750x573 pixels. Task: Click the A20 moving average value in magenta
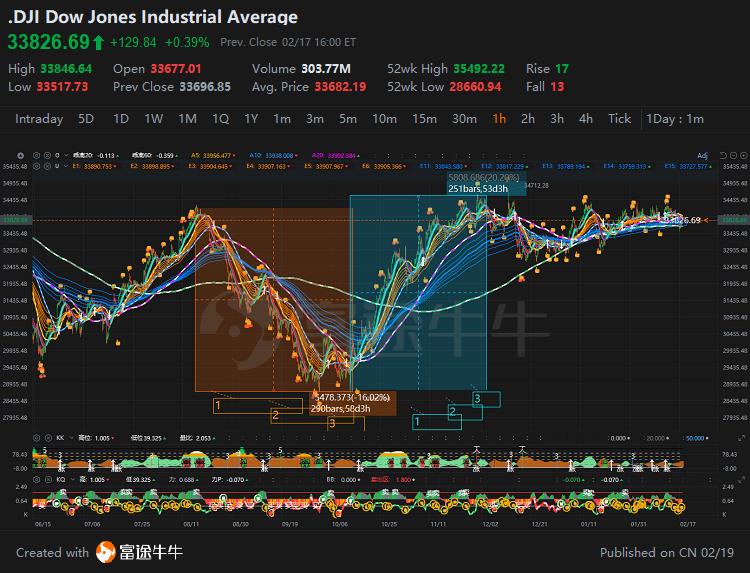click(x=335, y=155)
